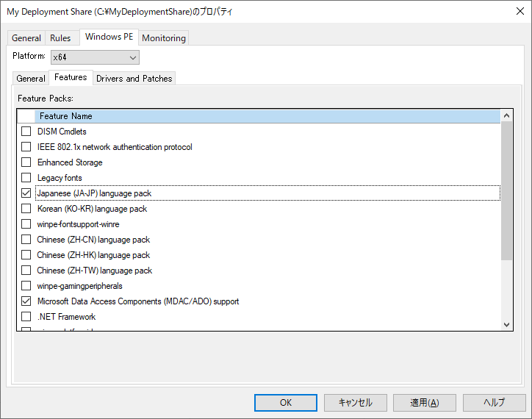Click the scroll down arrow of feature list
The width and height of the screenshot is (532, 419).
(x=506, y=325)
